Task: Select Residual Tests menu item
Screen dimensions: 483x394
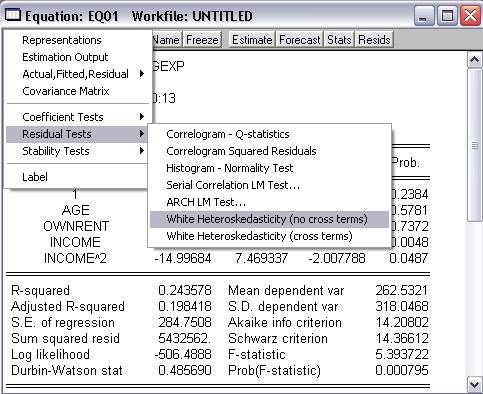Action: [x=77, y=134]
